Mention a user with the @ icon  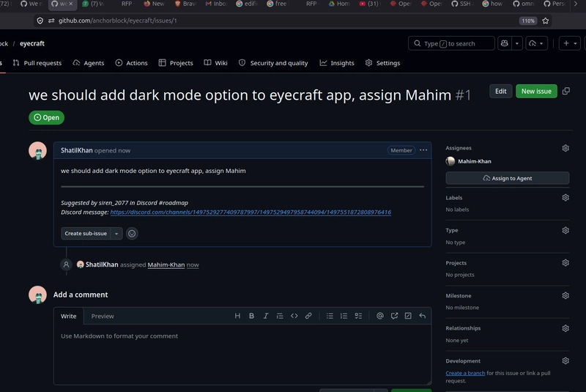tap(380, 316)
